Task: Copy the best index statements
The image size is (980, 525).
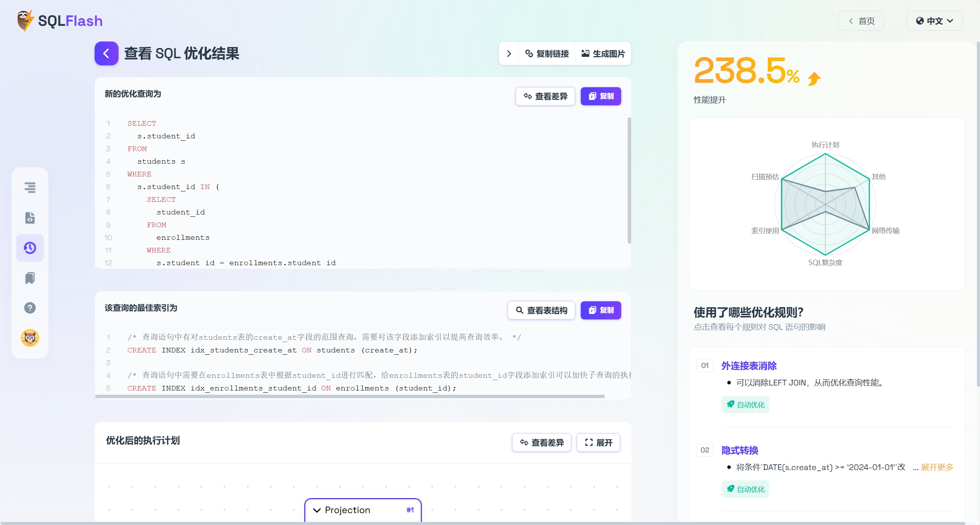Action: [x=601, y=310]
